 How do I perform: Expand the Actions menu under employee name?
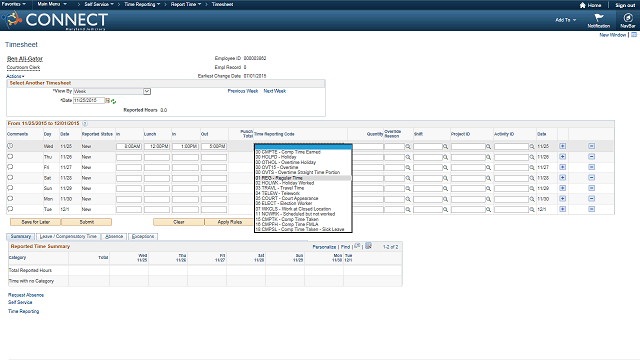click(x=15, y=76)
